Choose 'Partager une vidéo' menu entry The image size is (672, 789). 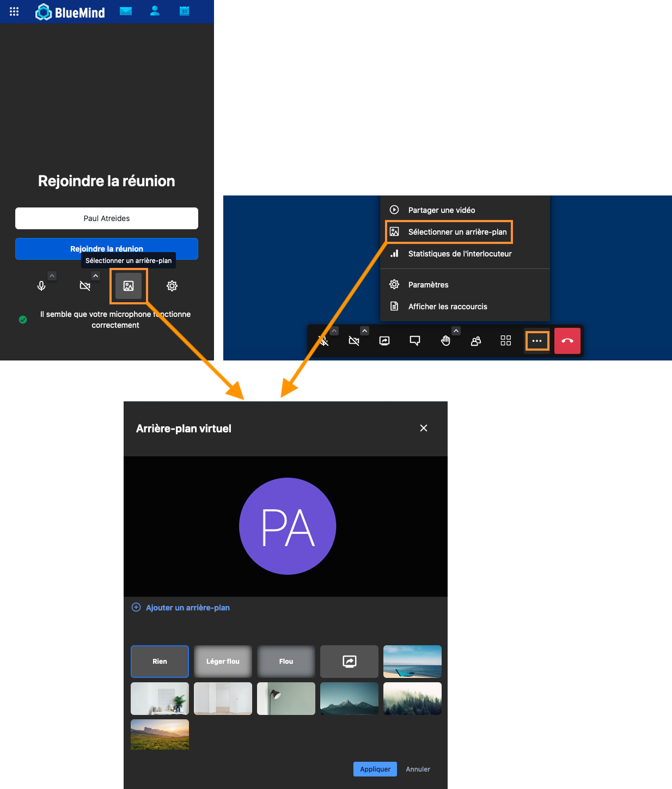click(x=441, y=210)
